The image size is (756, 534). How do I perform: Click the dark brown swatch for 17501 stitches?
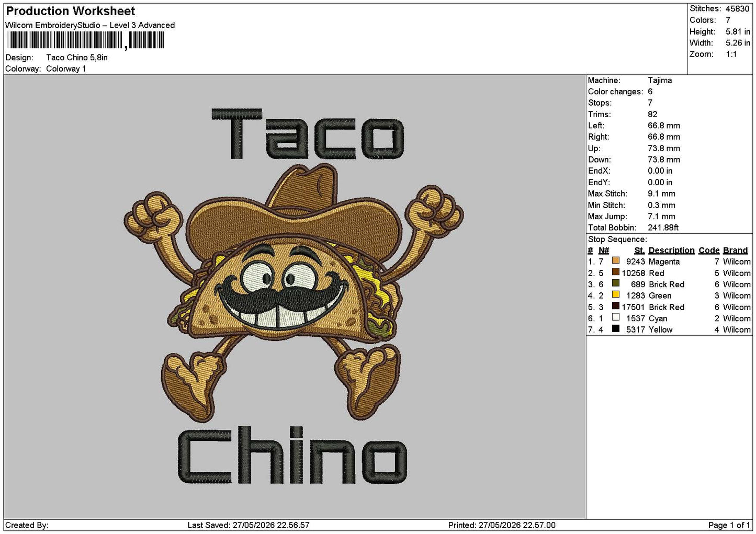pos(616,306)
